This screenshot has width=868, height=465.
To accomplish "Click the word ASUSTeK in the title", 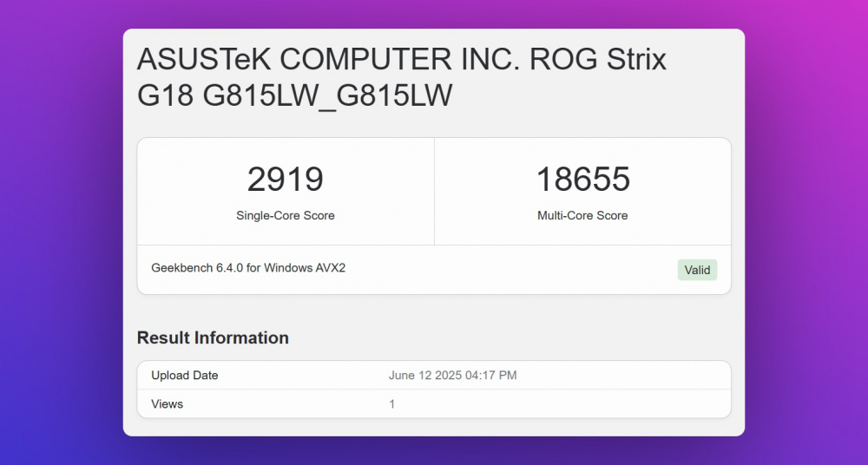I will click(204, 60).
